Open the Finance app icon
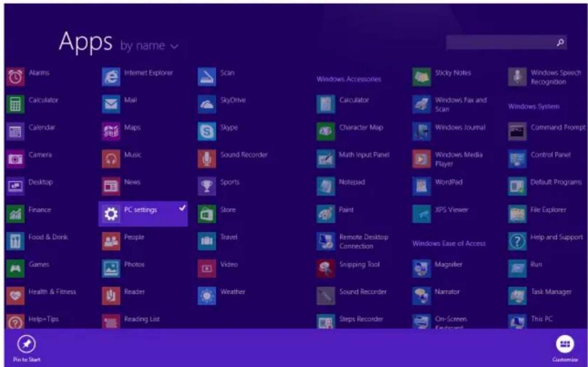Image resolution: width=588 pixels, height=367 pixels. tap(15, 214)
